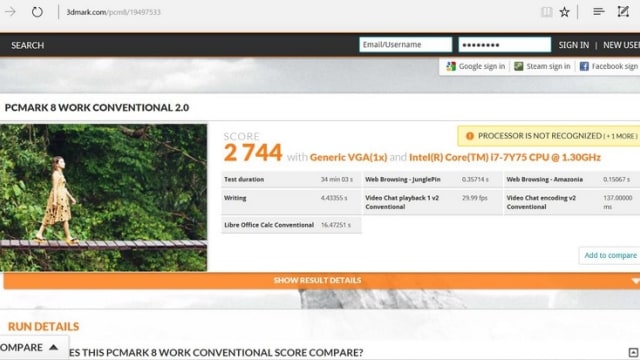Open reading view book icon
Image resolution: width=640 pixels, height=360 pixels.
click(547, 12)
